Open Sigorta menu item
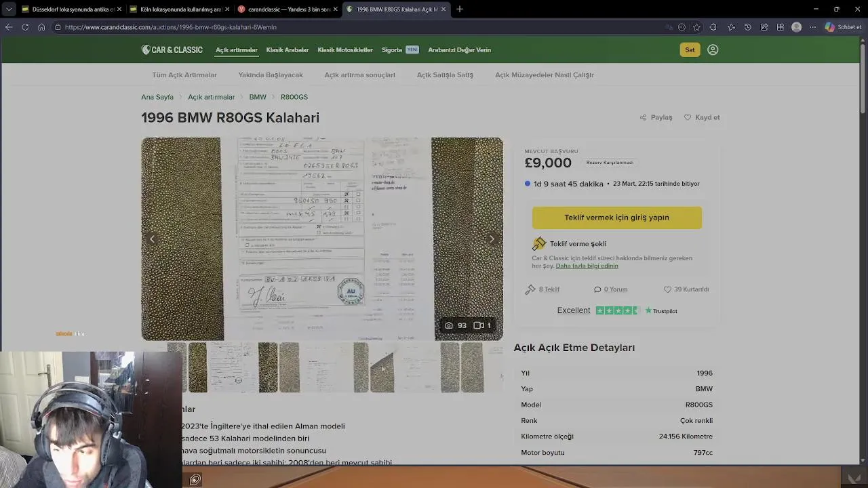This screenshot has height=488, width=868. point(392,50)
